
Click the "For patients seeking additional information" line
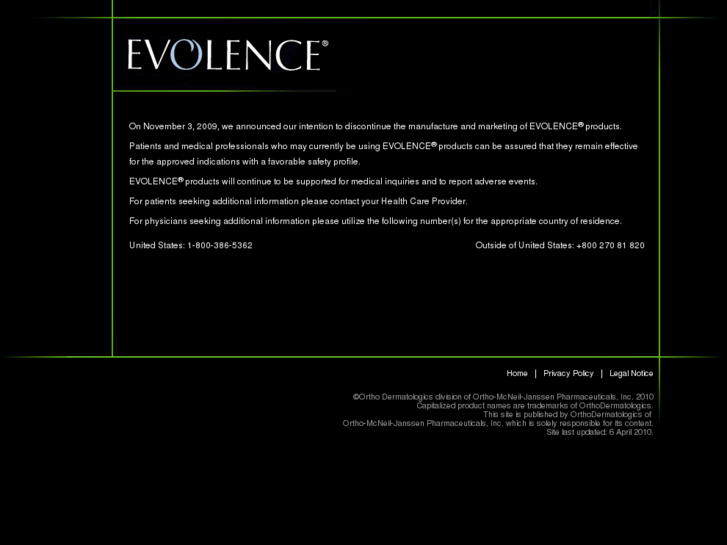[298, 201]
